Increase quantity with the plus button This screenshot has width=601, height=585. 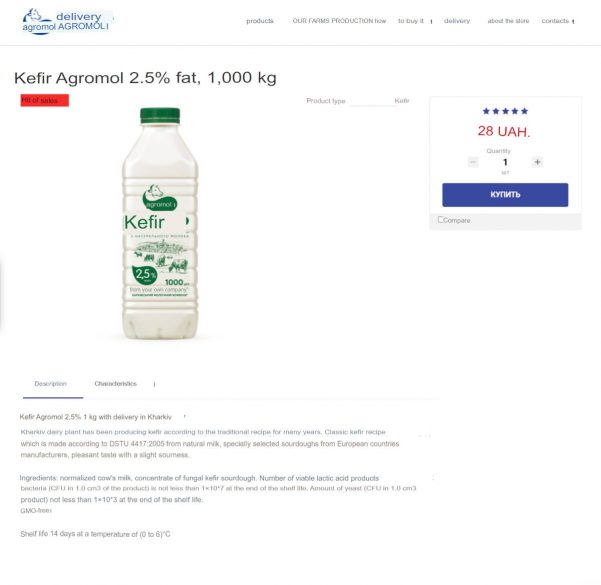537,162
